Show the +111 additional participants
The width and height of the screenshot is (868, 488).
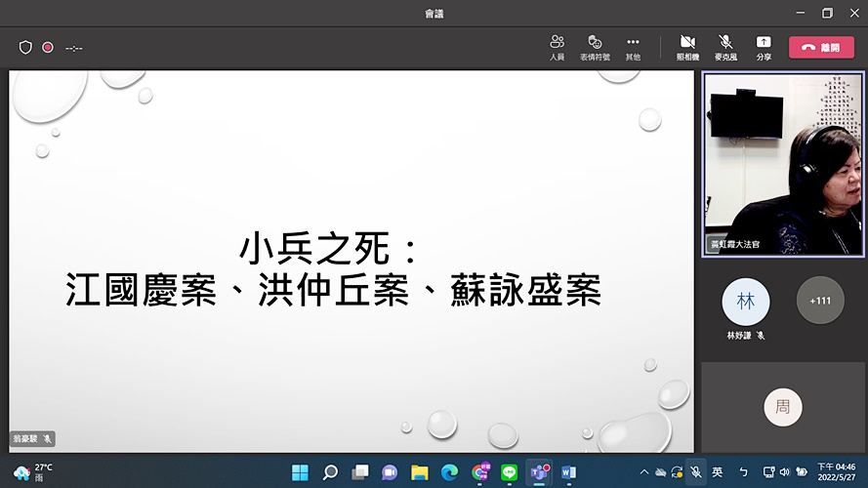(x=820, y=301)
